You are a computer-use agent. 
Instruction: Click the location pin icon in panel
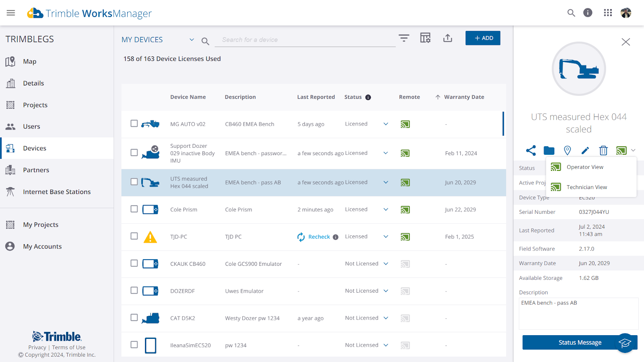pos(568,151)
